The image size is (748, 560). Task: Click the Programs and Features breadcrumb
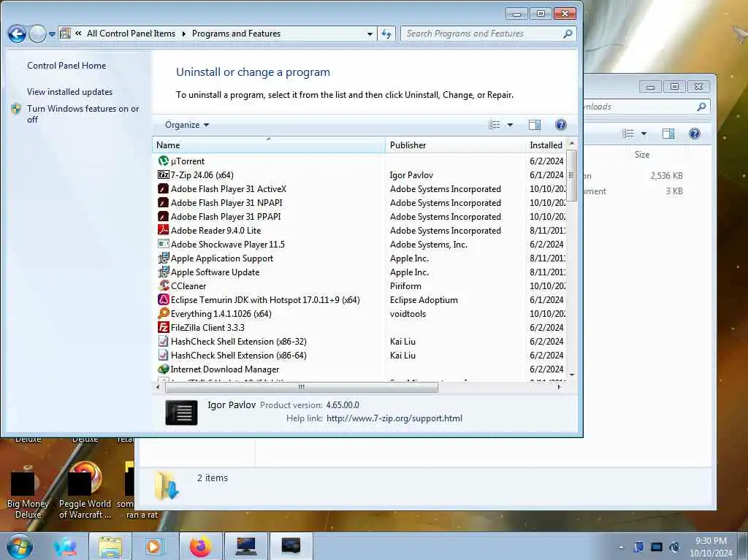[236, 34]
